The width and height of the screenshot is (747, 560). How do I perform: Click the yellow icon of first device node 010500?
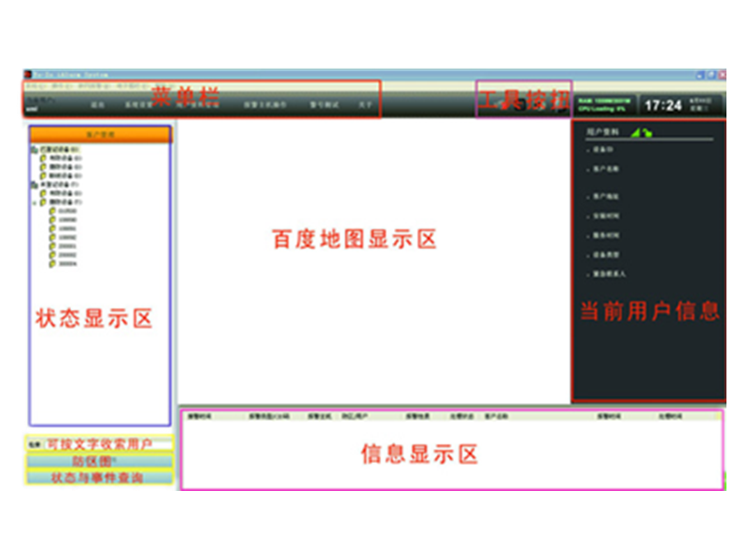coord(53,211)
